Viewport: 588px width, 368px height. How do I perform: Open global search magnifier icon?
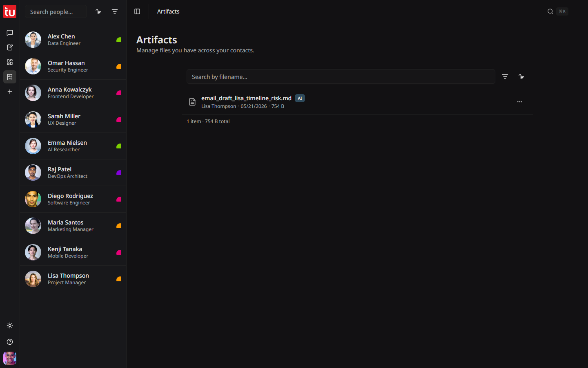[550, 11]
